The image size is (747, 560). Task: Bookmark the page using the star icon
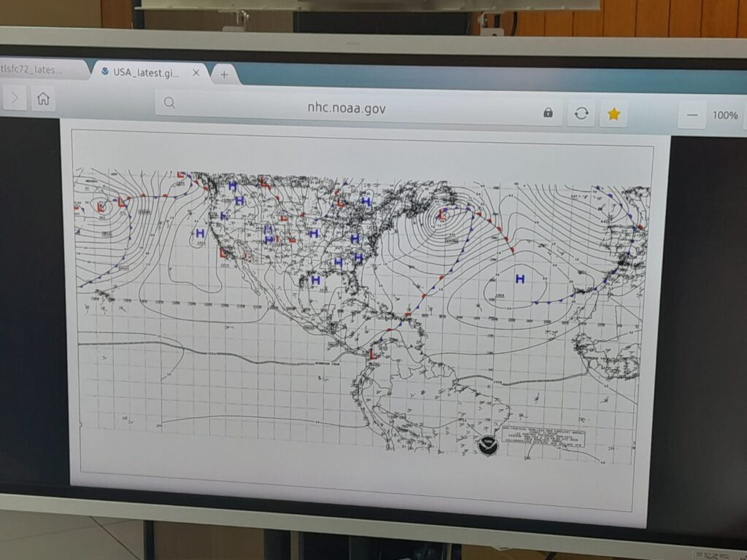click(x=614, y=114)
